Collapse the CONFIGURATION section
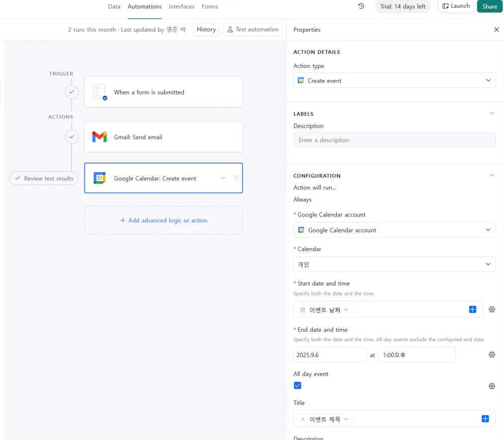 point(492,175)
